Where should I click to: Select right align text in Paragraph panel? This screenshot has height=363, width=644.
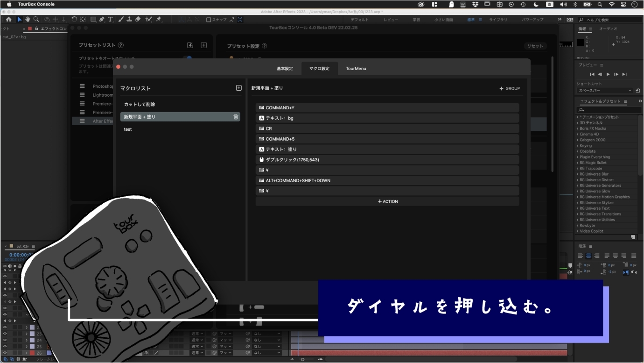pos(597,256)
